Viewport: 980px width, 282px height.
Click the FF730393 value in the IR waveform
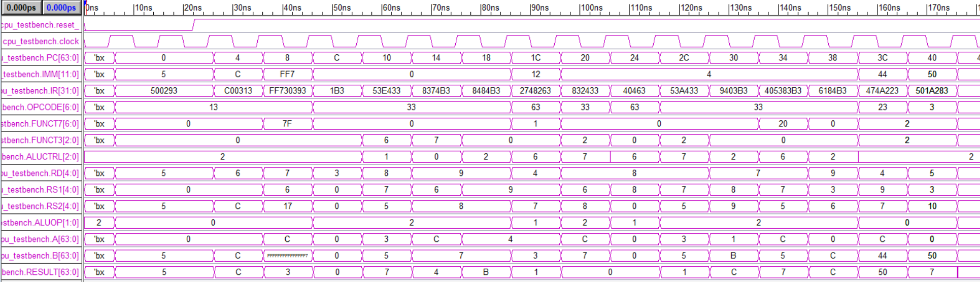(287, 91)
